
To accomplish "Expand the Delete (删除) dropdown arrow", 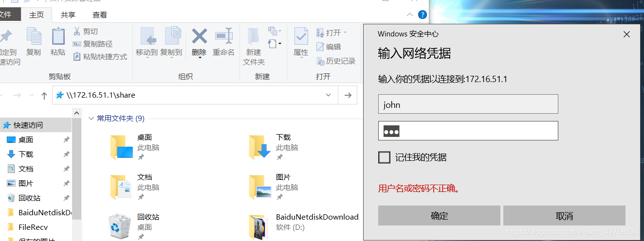I will pyautogui.click(x=200, y=58).
